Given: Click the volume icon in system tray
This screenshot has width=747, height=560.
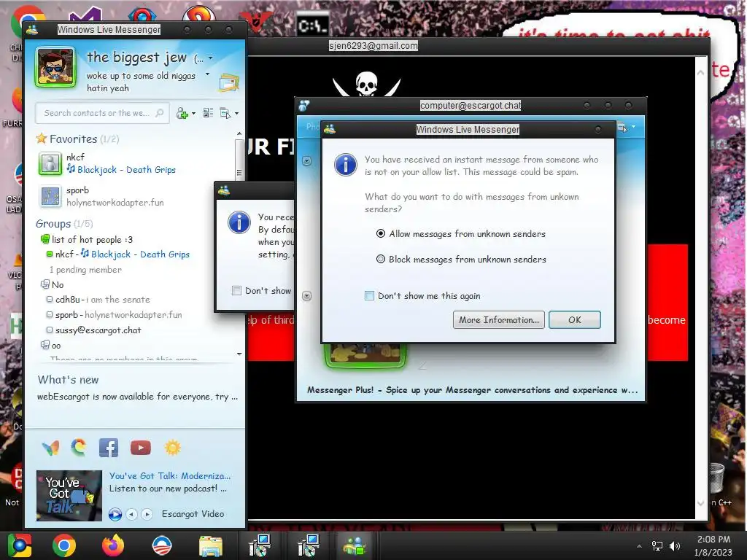Looking at the screenshot, I should pos(675,546).
